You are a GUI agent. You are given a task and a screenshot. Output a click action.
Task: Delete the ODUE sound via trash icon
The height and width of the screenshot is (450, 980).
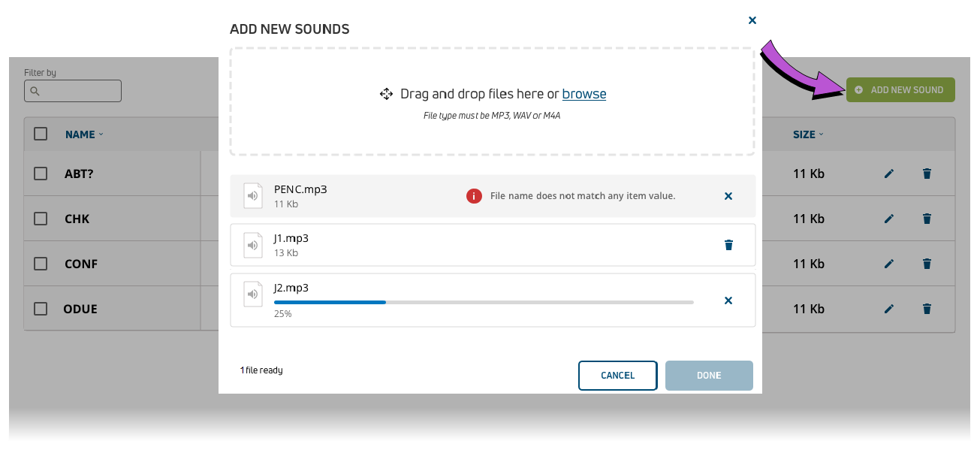click(927, 309)
